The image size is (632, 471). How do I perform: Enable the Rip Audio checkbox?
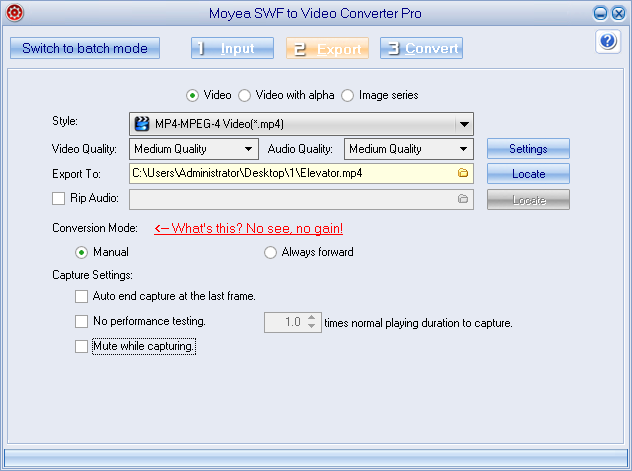pos(58,198)
